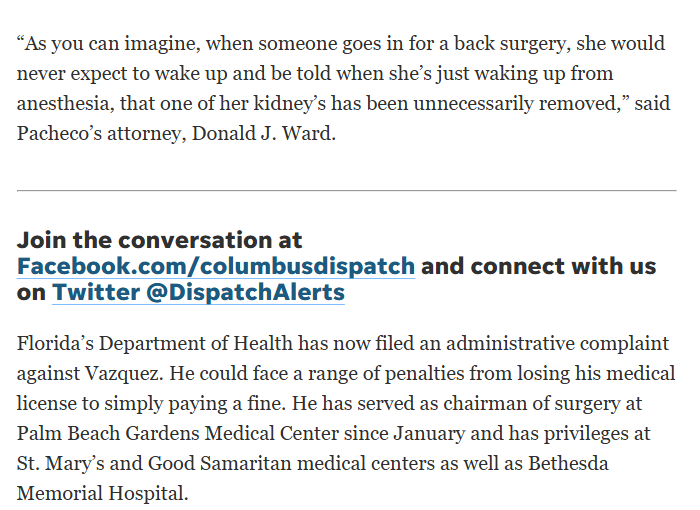700x510 pixels.
Task: Click the phrase 'back surgery' in the quote
Action: pyautogui.click(x=512, y=43)
